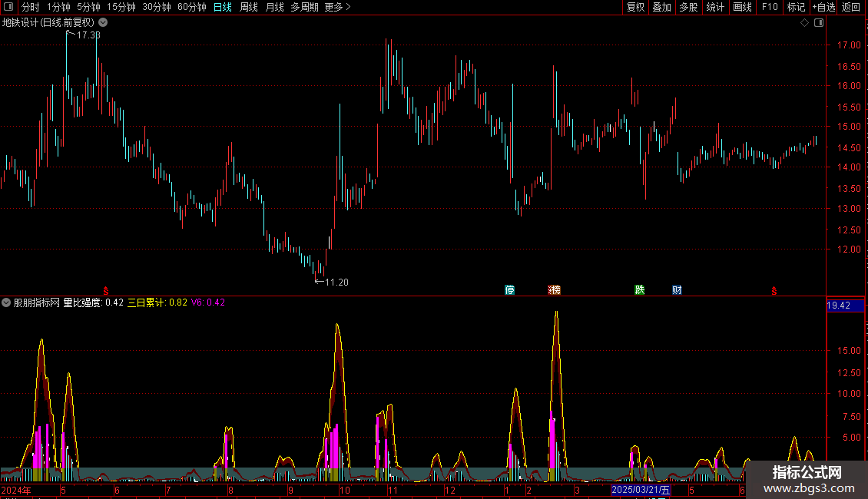Select the 60分钟 period

click(192, 7)
